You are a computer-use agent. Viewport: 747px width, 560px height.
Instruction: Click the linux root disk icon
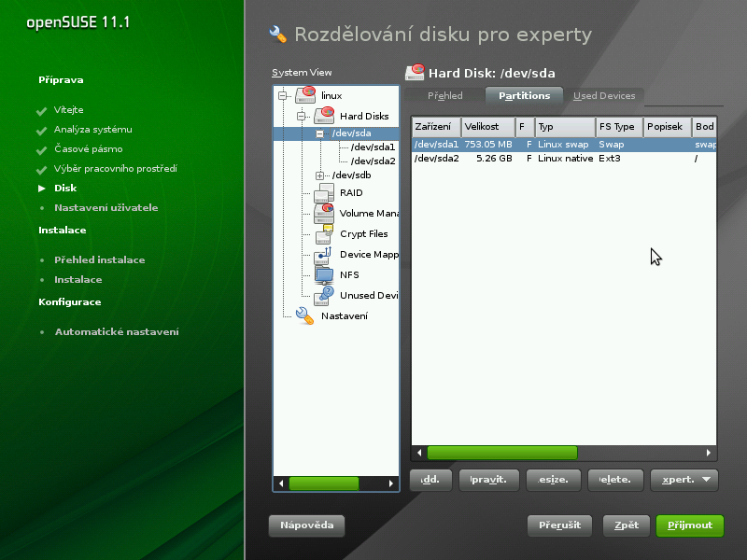click(305, 95)
